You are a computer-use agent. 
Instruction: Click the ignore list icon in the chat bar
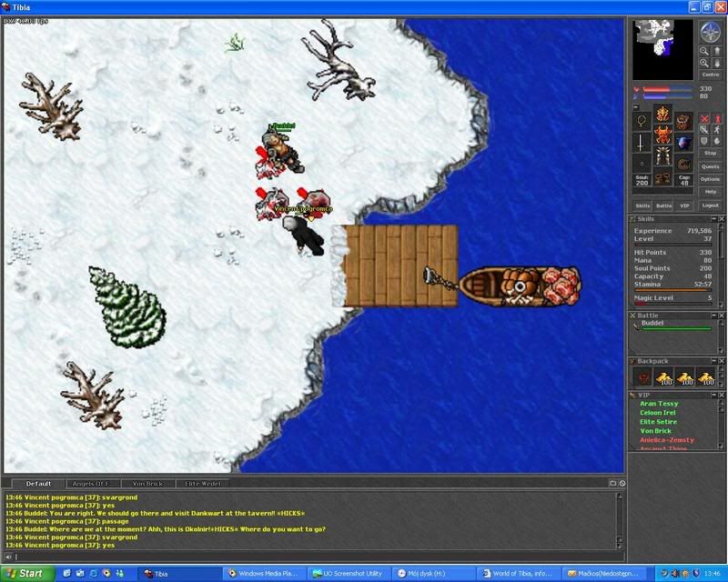622,484
